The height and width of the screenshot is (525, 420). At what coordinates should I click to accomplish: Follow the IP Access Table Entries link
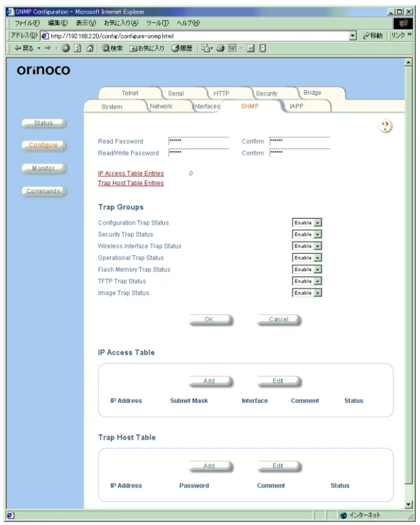point(131,174)
